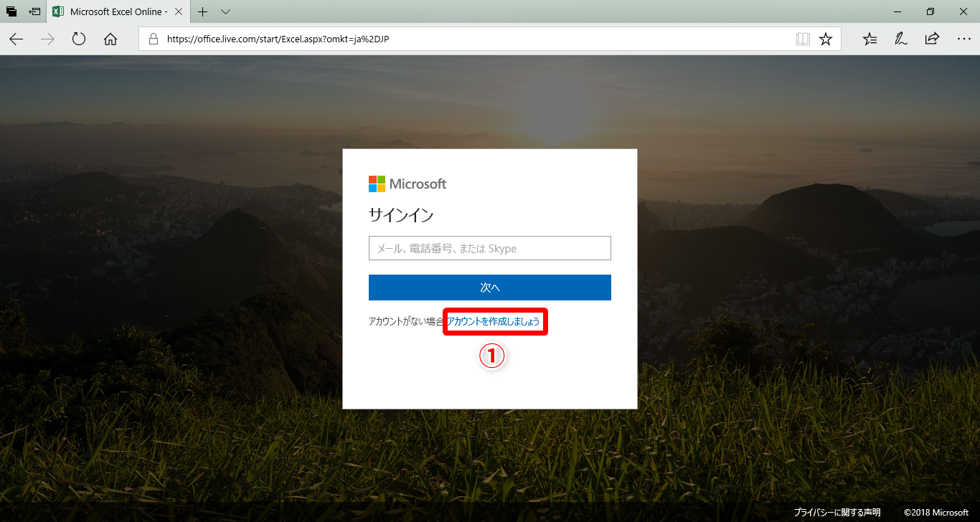Viewport: 980px width, 522px height.
Task: Open the Add notes pen icon
Action: 901,39
